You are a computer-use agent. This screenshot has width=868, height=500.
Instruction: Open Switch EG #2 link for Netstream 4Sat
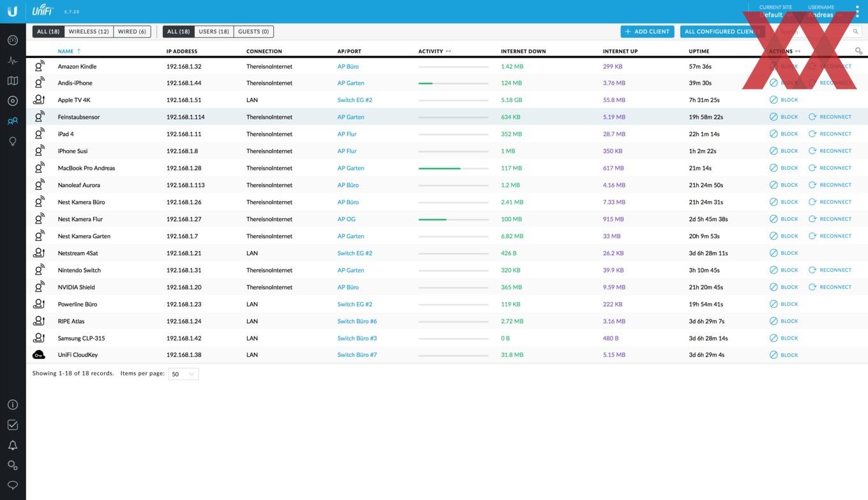(355, 253)
